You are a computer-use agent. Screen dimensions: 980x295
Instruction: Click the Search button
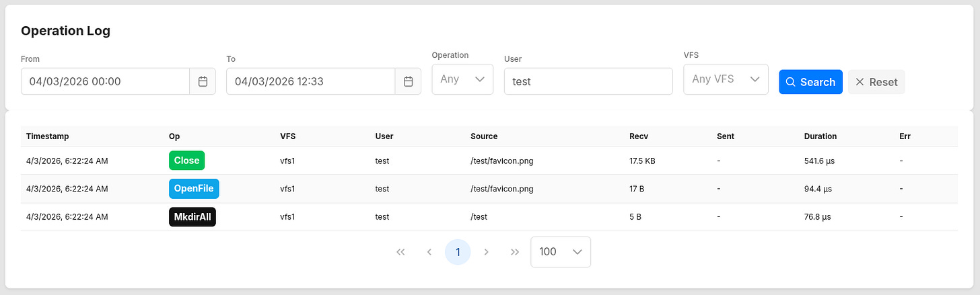(x=810, y=82)
